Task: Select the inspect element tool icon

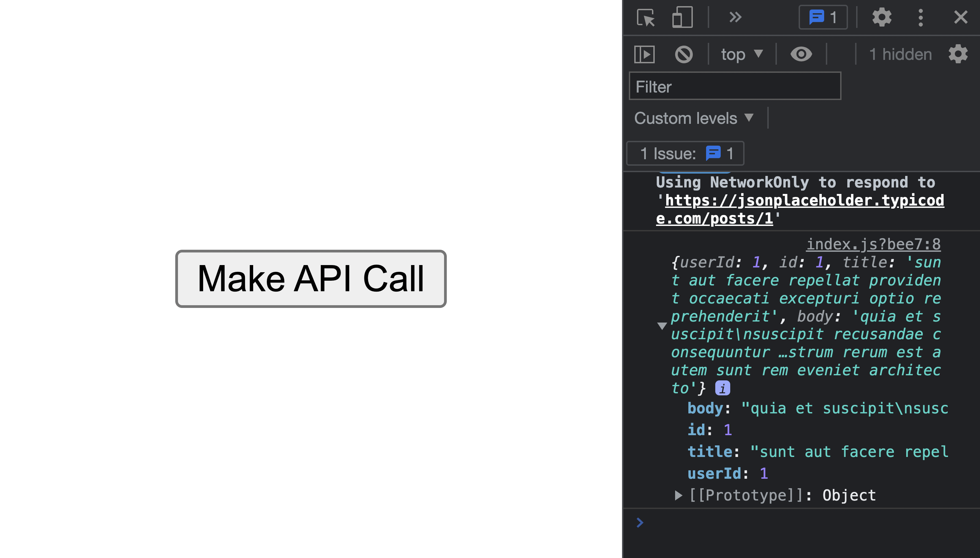Action: point(646,17)
